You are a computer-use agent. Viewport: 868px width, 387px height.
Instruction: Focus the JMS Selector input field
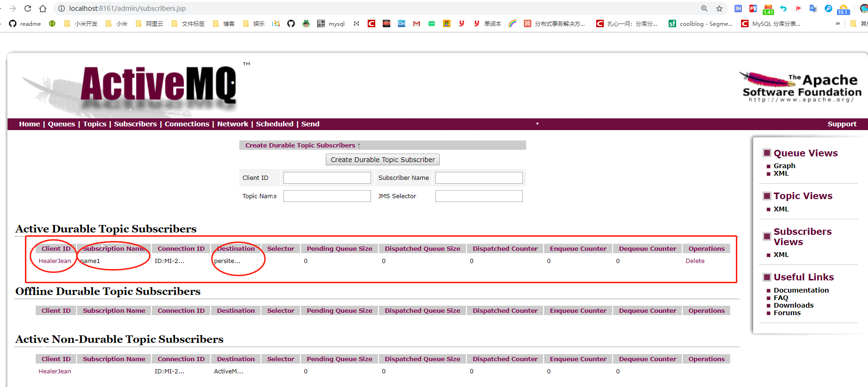pos(479,196)
